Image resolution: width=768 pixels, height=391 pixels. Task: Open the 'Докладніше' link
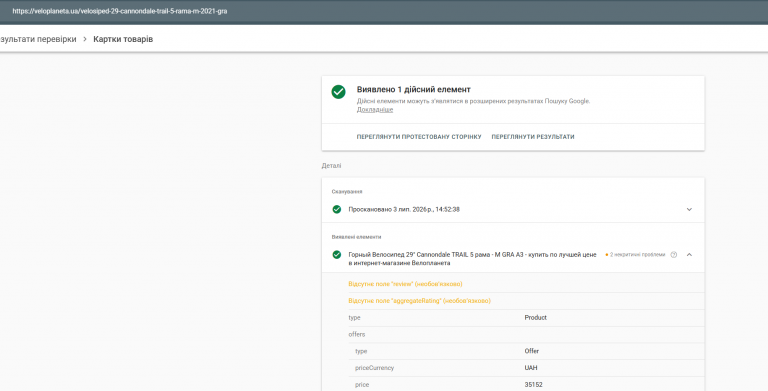(375, 110)
